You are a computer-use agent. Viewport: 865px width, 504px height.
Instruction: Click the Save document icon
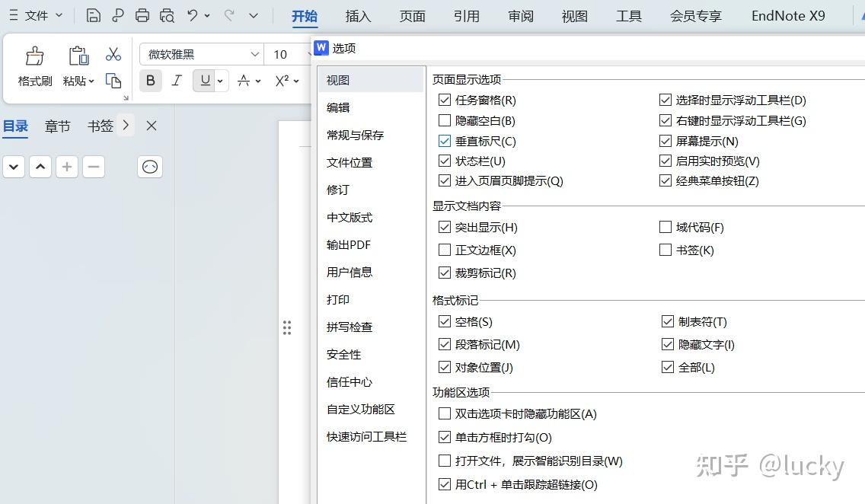93,15
